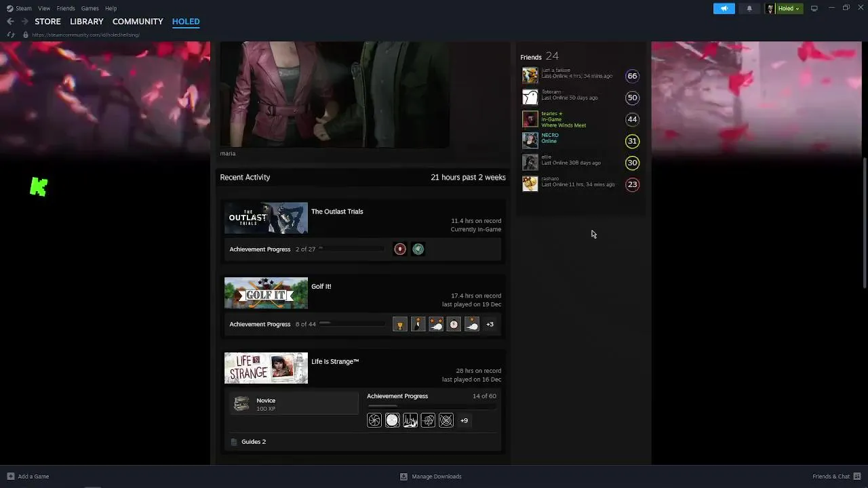Click the maria screenshot showcase image

(334, 95)
